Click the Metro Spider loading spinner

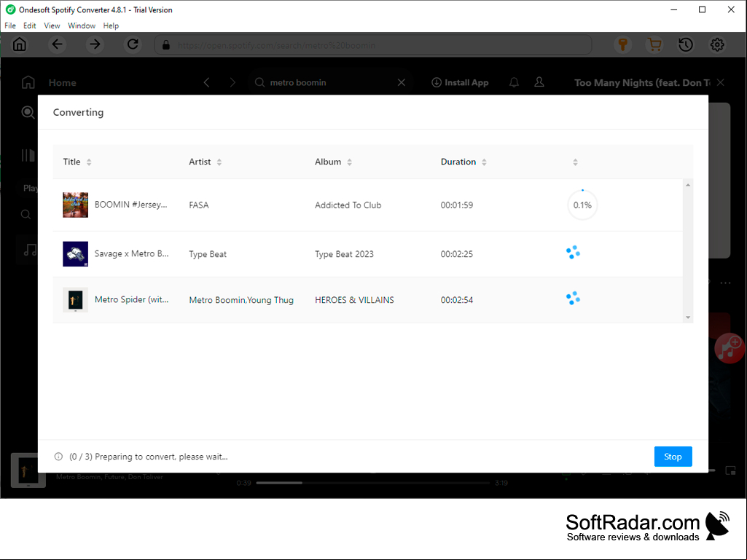pyautogui.click(x=573, y=298)
